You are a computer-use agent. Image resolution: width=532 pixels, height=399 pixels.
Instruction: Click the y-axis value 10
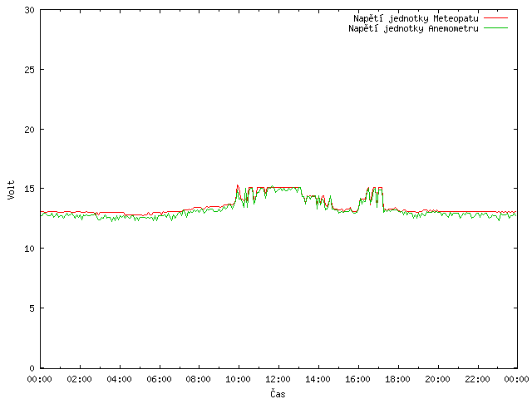pos(30,249)
